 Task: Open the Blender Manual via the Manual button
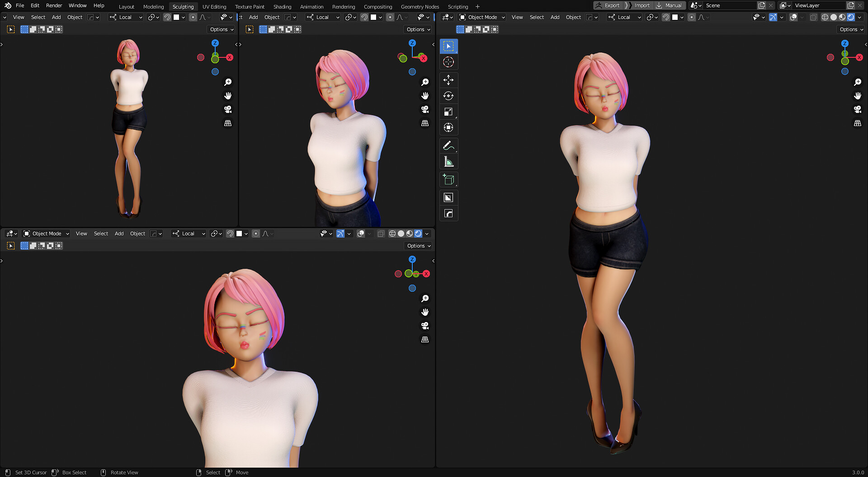pyautogui.click(x=673, y=5)
